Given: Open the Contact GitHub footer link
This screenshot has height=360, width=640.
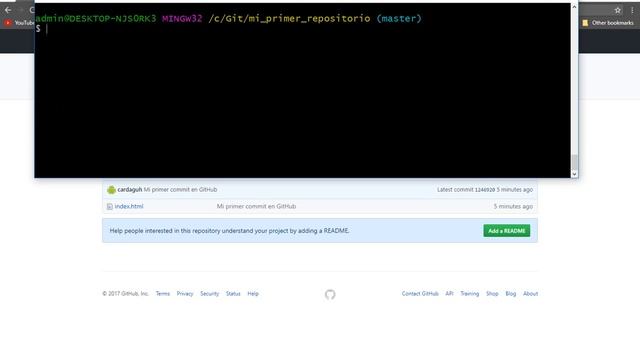Looking at the screenshot, I should click(420, 293).
